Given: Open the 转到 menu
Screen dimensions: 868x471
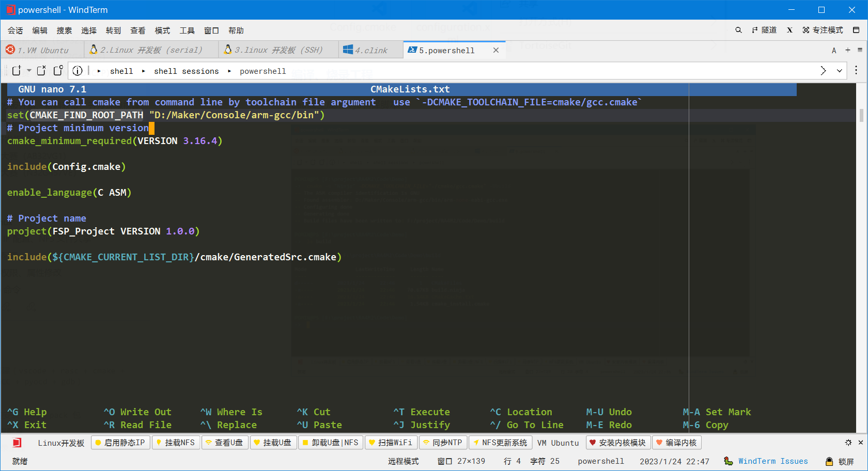Looking at the screenshot, I should tap(113, 30).
